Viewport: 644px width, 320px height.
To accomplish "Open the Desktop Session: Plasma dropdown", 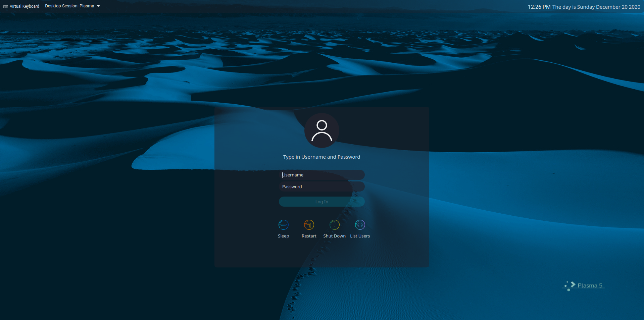I will pyautogui.click(x=72, y=6).
